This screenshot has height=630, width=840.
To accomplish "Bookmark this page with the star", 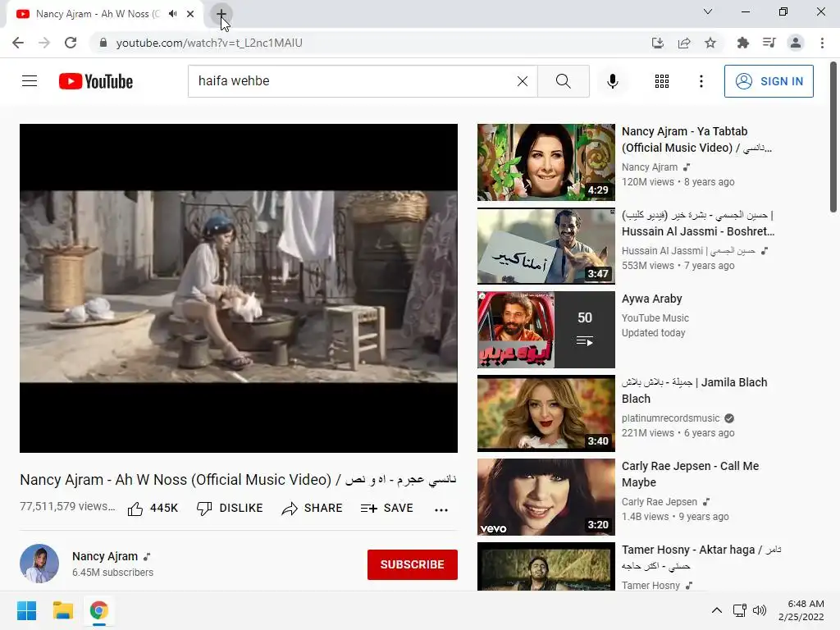I will [710, 43].
